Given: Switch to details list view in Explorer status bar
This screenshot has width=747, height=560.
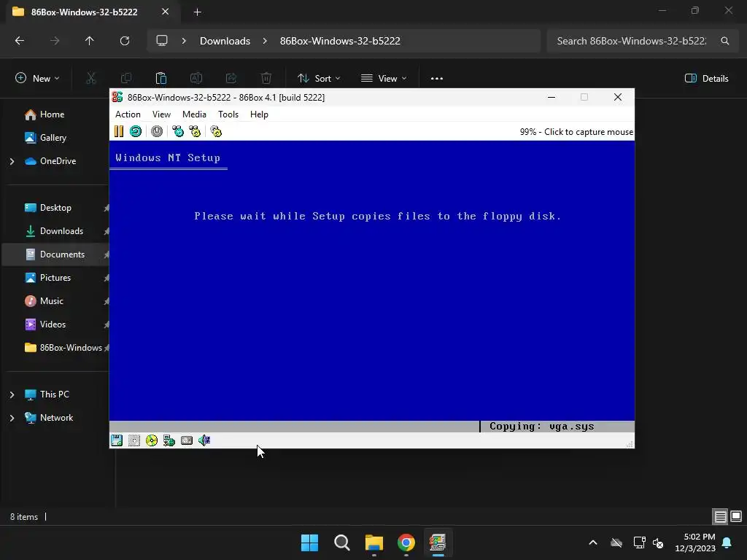Looking at the screenshot, I should 720,516.
